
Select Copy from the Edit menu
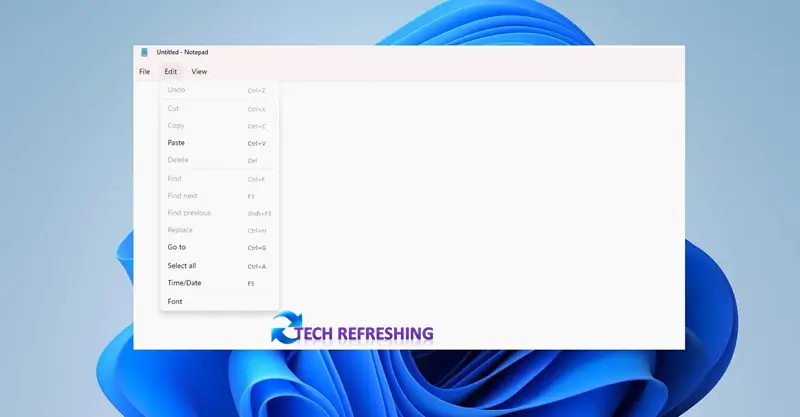click(x=219, y=126)
